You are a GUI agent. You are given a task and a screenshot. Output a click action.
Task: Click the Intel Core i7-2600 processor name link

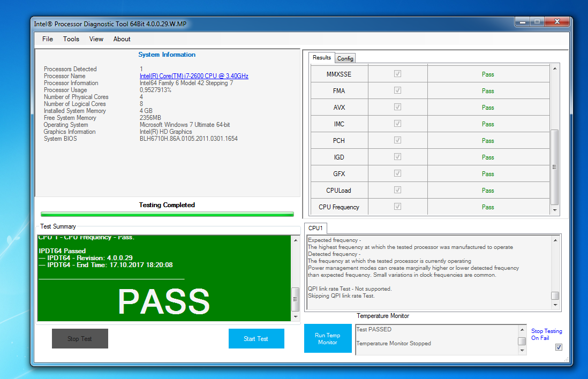click(194, 76)
